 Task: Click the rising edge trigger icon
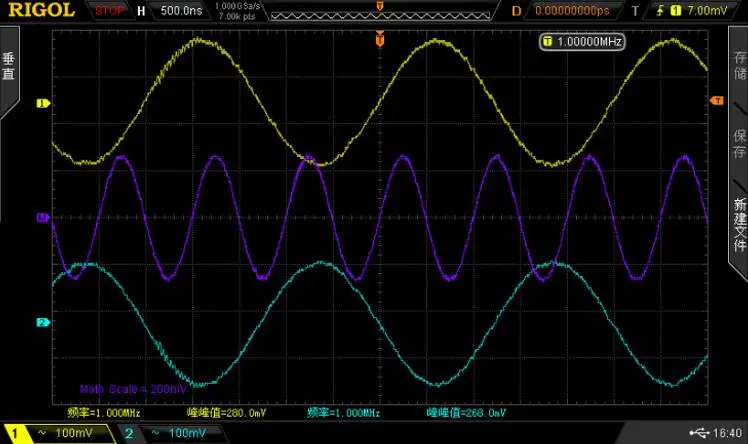[661, 11]
